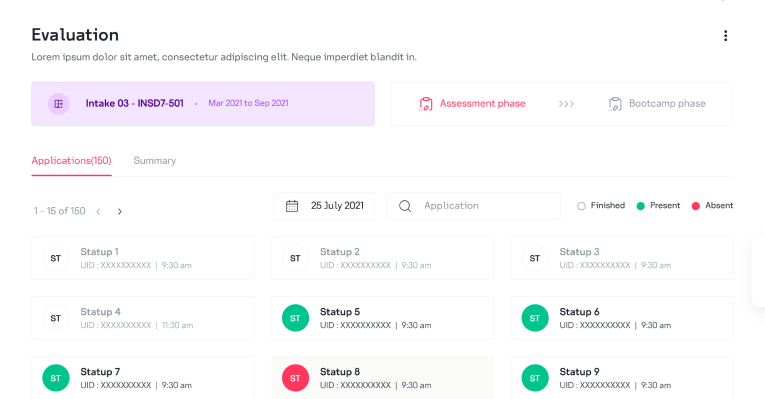This screenshot has width=765, height=399.
Task: Click the Bootcamp phase clipboard icon
Action: coord(615,104)
